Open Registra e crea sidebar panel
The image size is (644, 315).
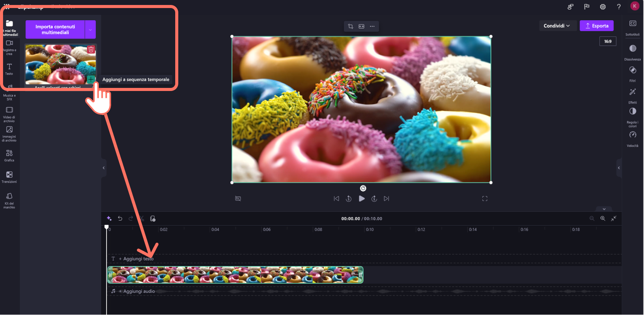coord(9,48)
